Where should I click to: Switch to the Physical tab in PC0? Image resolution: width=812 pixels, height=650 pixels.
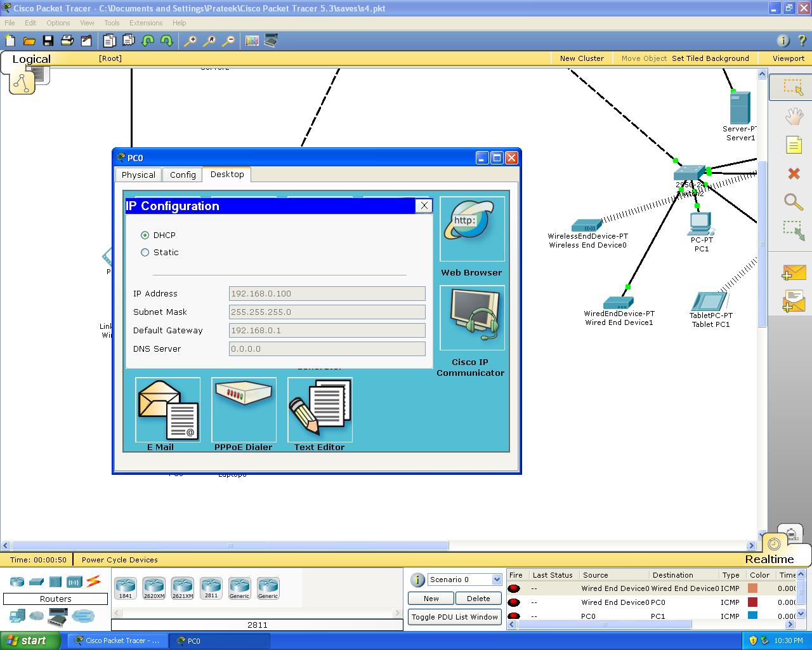(138, 175)
